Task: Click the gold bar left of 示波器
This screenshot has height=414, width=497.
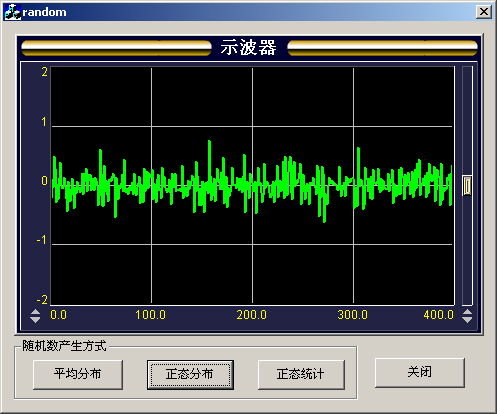Action: [116, 48]
